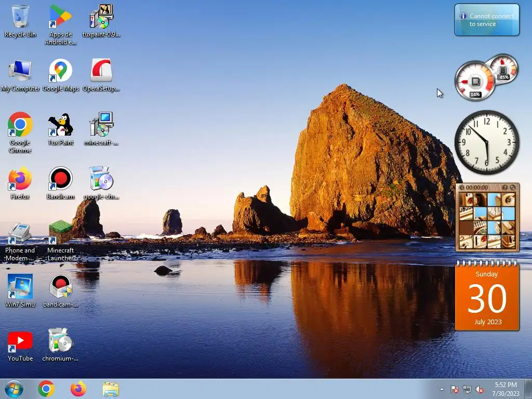Open Win7 Simu shortcut
532x399 pixels.
point(20,291)
